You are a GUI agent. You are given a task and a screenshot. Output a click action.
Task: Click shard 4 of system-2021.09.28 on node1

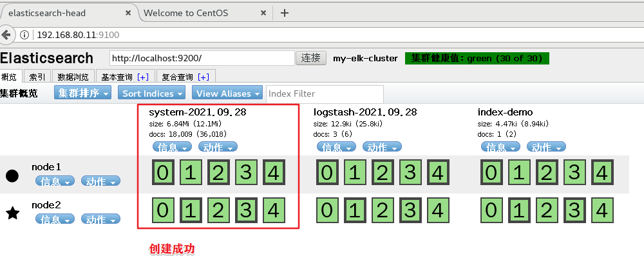pyautogui.click(x=274, y=172)
